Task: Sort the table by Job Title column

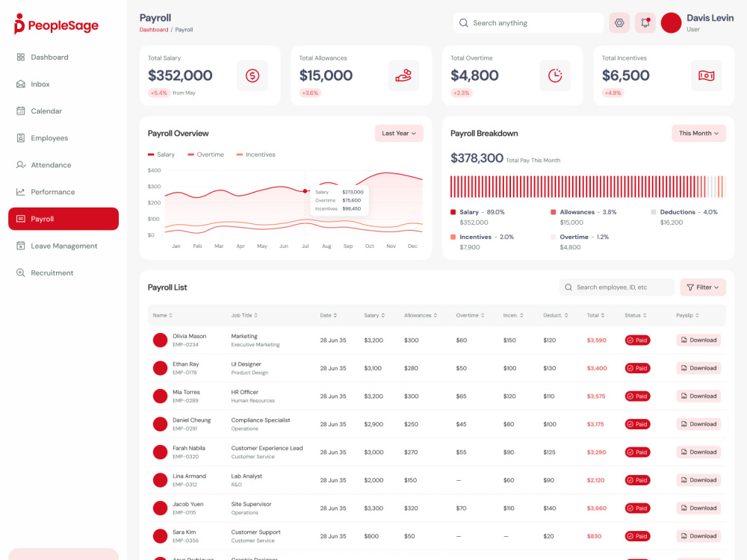Action: tap(244, 315)
